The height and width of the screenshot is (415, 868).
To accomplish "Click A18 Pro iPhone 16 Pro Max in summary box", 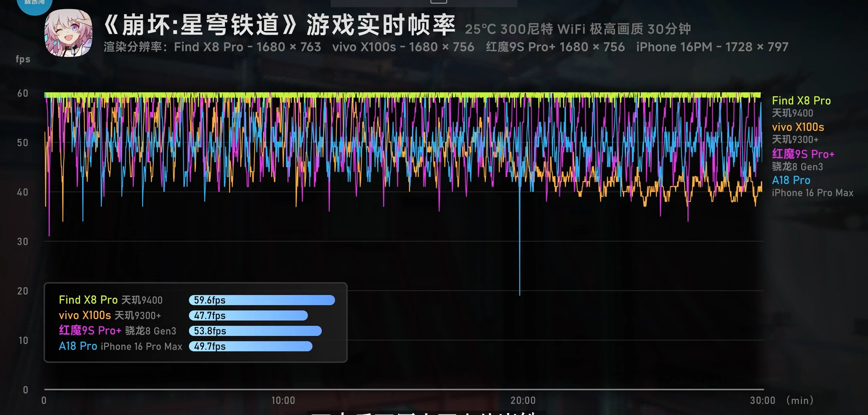I will point(121,346).
